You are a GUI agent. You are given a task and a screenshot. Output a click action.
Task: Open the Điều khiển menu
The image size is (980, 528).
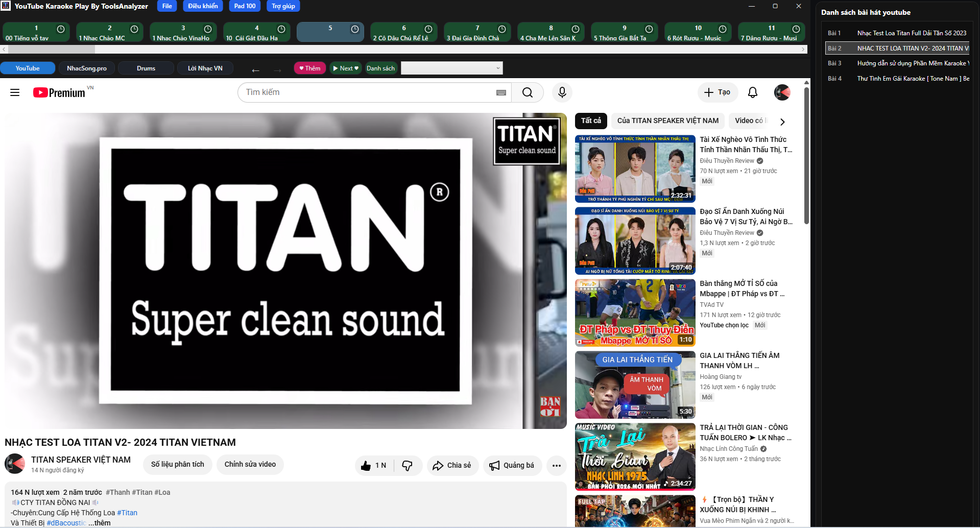203,6
